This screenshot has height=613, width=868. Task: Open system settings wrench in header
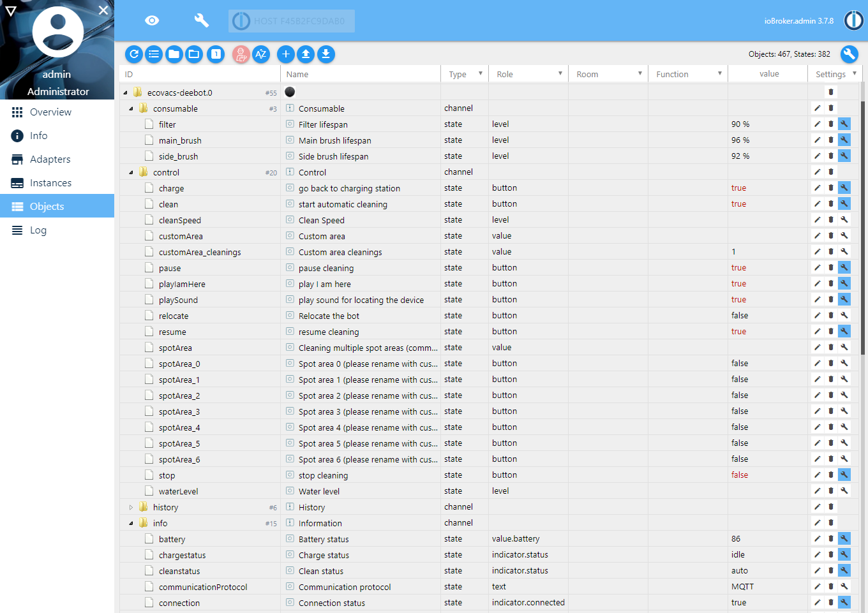click(202, 20)
